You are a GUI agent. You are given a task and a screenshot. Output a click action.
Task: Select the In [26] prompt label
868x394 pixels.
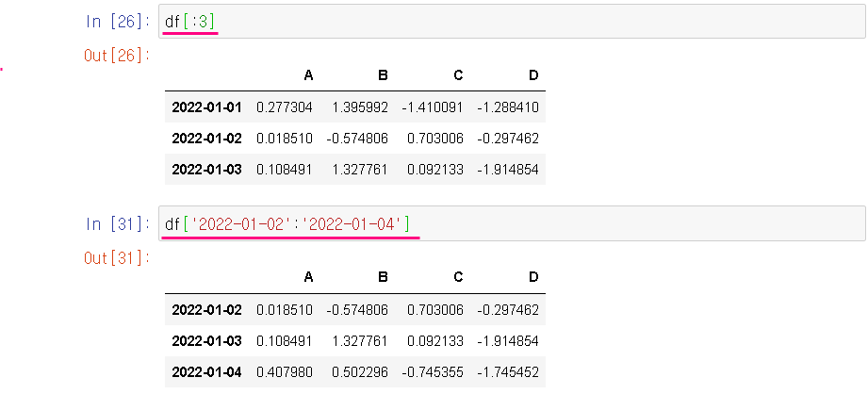click(x=118, y=21)
